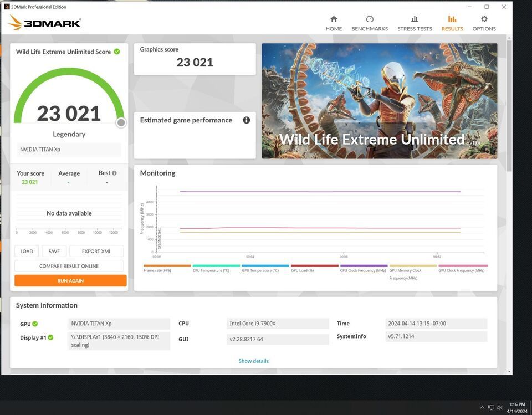Toggle GPU Clock Frequency legend series

pos(463,268)
